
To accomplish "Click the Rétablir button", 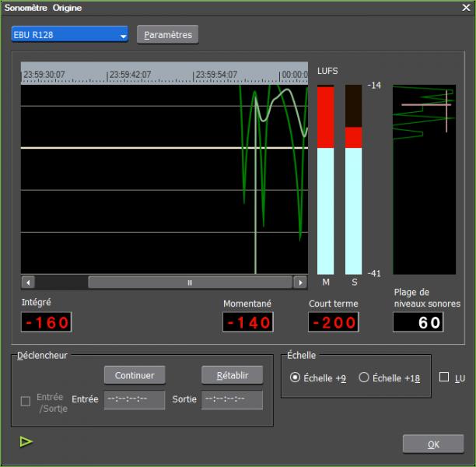I will (233, 375).
